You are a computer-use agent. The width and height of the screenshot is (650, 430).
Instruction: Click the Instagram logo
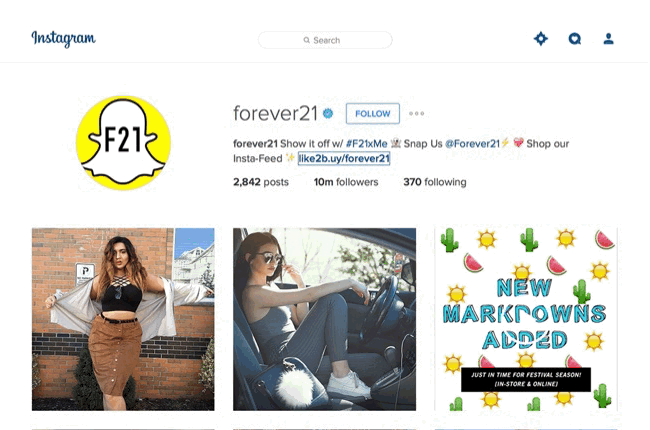(63, 39)
